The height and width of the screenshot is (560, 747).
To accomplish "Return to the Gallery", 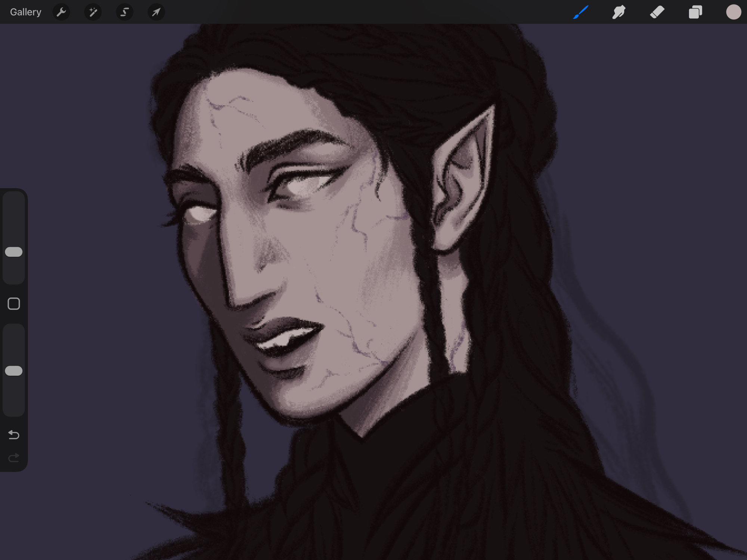I will 25,12.
